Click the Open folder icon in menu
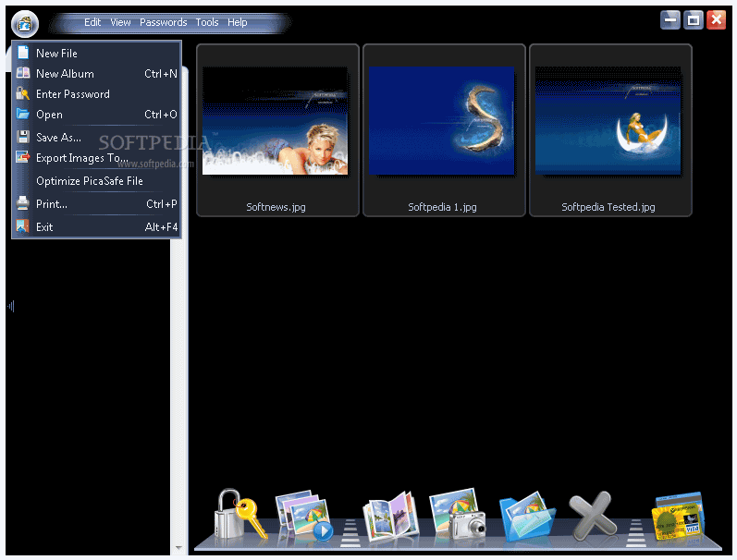 coord(22,114)
